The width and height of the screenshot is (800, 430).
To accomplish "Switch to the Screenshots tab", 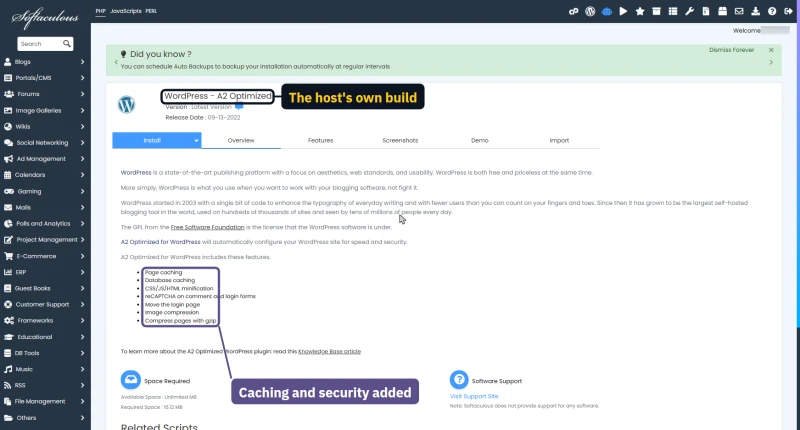I will click(400, 140).
